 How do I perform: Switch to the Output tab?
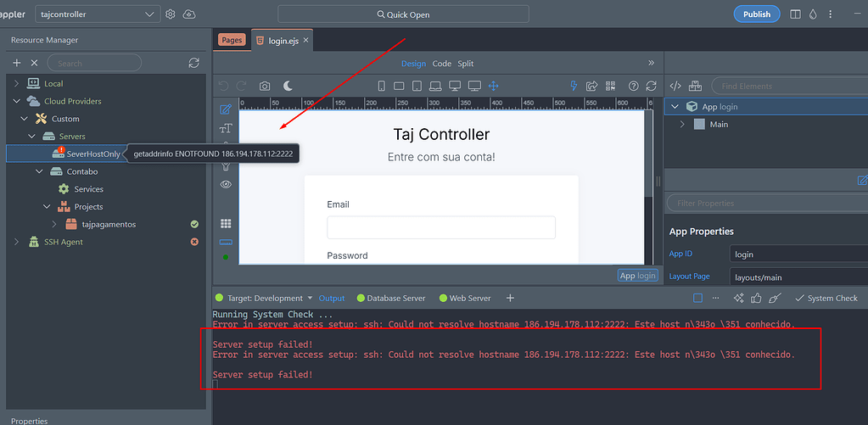[332, 299]
